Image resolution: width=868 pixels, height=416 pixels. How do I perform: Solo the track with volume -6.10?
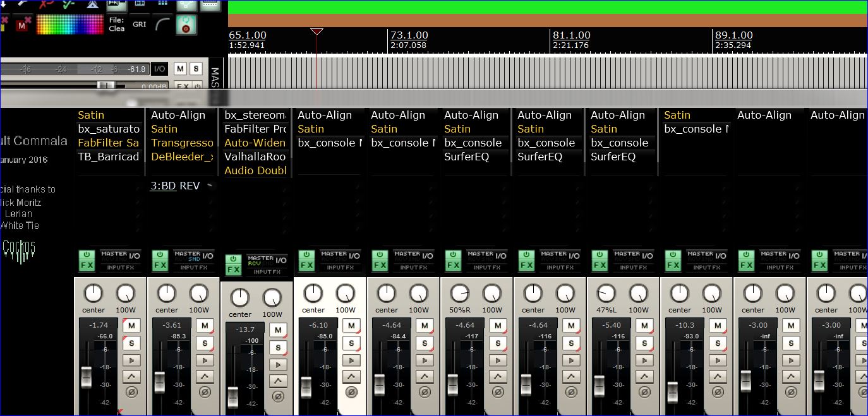pyautogui.click(x=351, y=343)
